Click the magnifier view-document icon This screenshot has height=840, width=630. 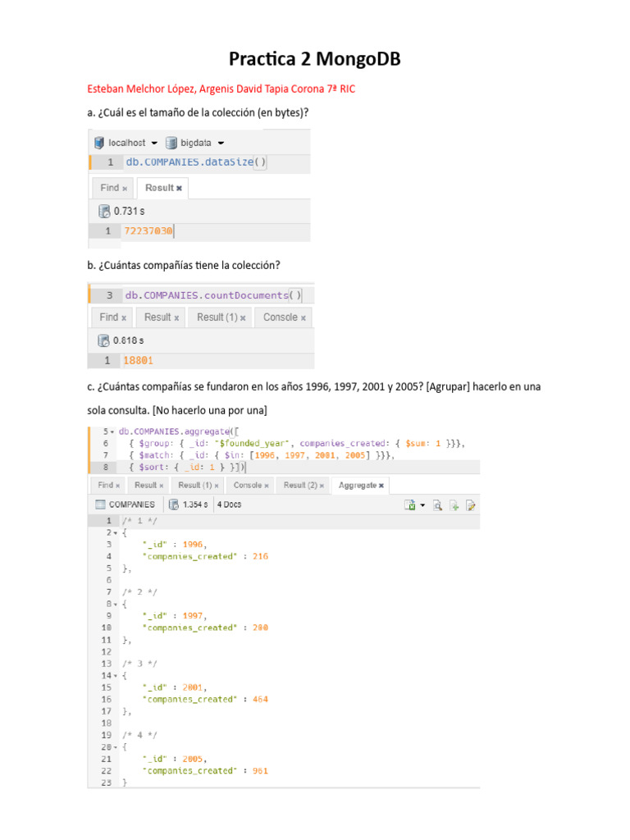click(x=438, y=504)
